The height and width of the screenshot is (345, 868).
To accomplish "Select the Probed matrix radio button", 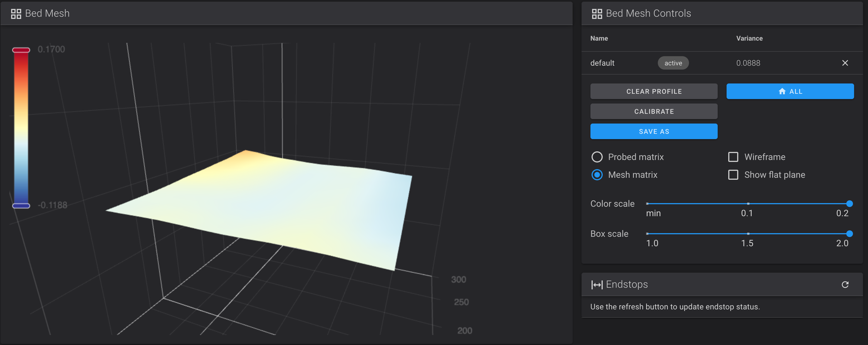I will click(597, 157).
